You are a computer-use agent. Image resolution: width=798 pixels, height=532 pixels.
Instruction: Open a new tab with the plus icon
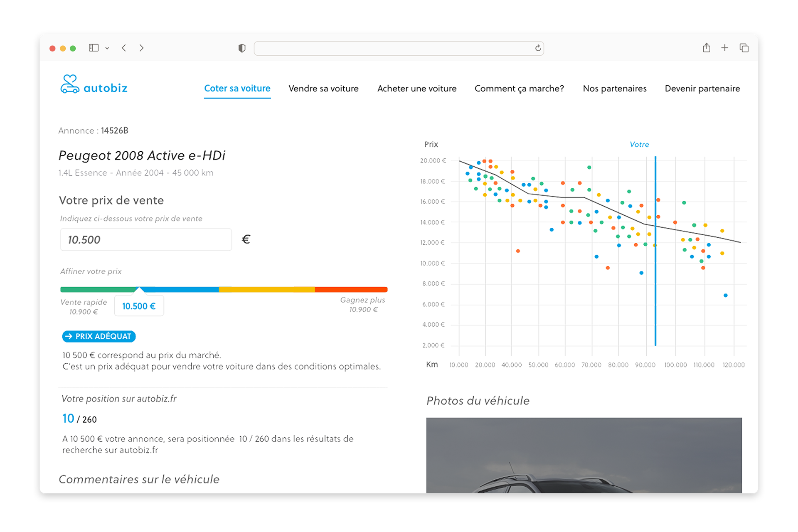tap(724, 48)
